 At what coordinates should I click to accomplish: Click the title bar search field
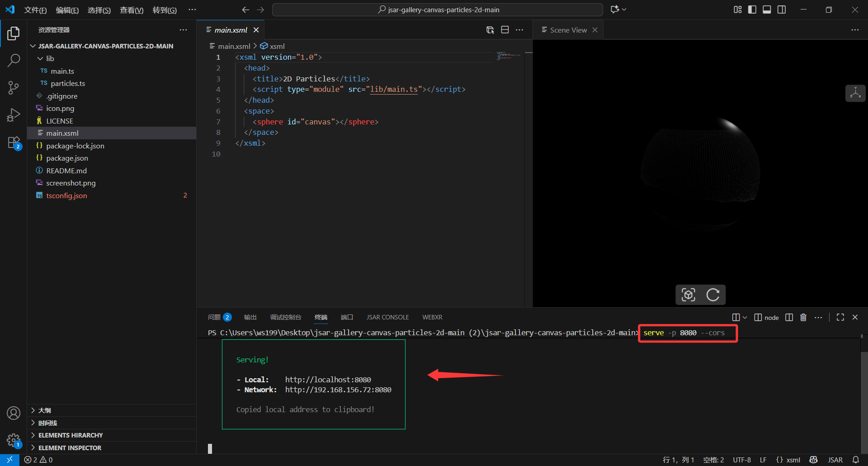(x=438, y=10)
